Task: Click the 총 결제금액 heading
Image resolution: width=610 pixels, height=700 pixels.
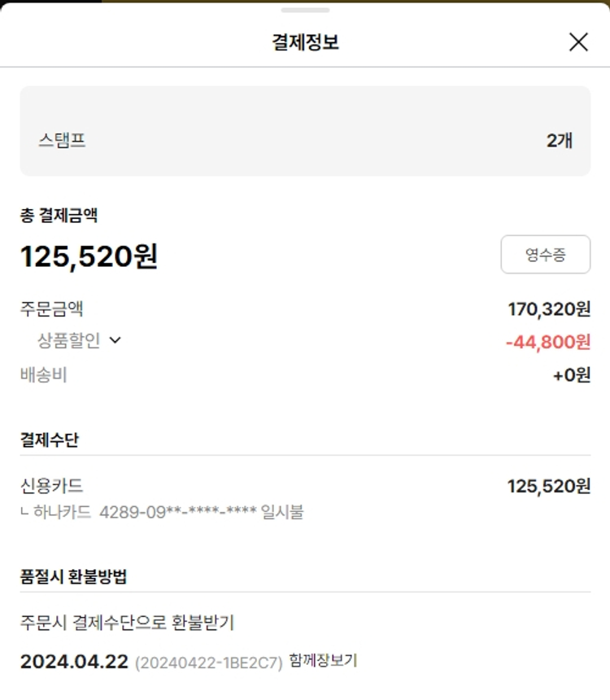Action: click(x=59, y=216)
